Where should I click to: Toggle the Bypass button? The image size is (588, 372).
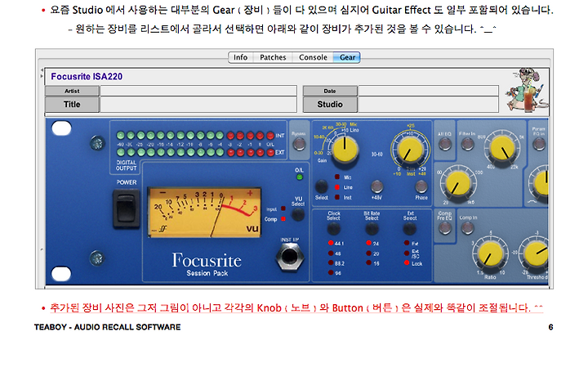click(x=299, y=144)
